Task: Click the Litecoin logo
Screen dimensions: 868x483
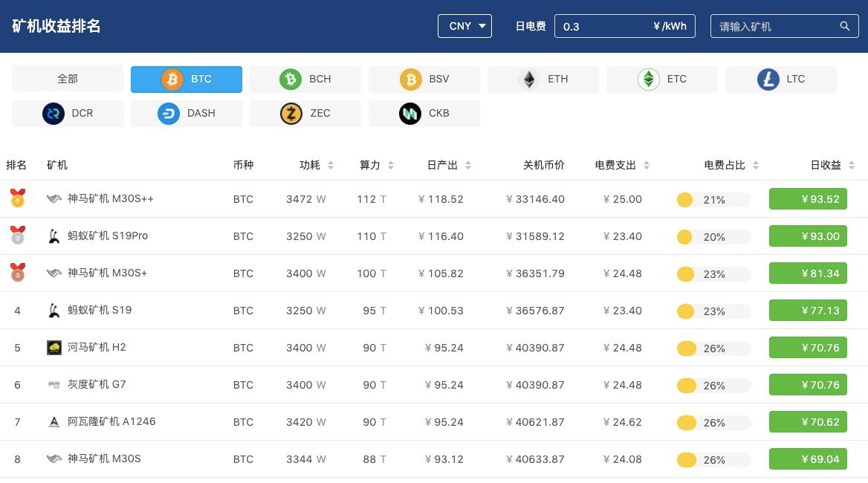Action: [x=768, y=79]
